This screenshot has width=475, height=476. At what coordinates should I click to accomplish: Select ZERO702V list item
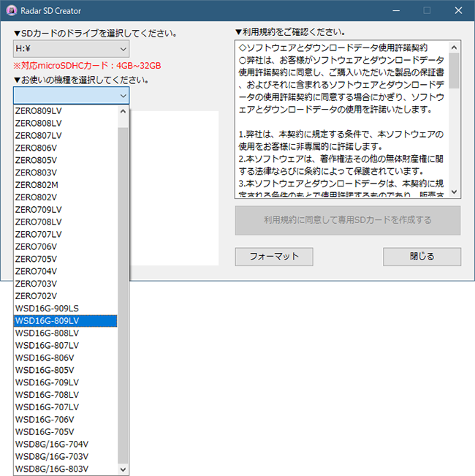tap(65, 296)
